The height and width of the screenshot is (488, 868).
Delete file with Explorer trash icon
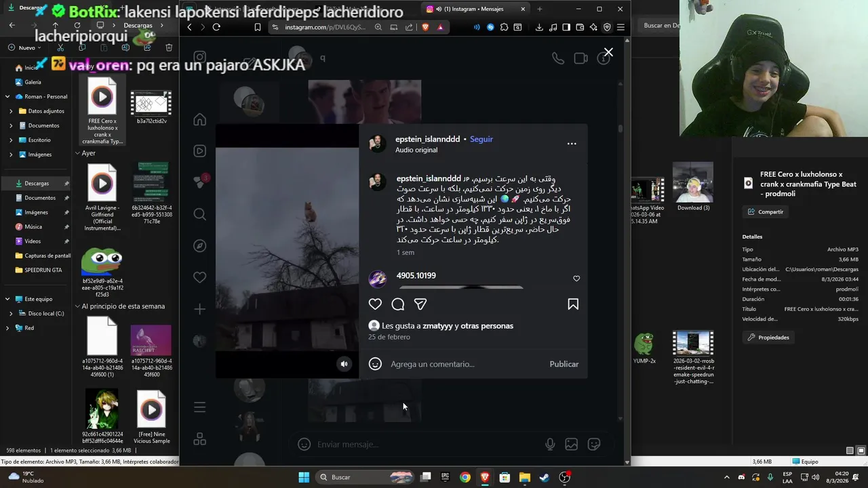click(169, 47)
